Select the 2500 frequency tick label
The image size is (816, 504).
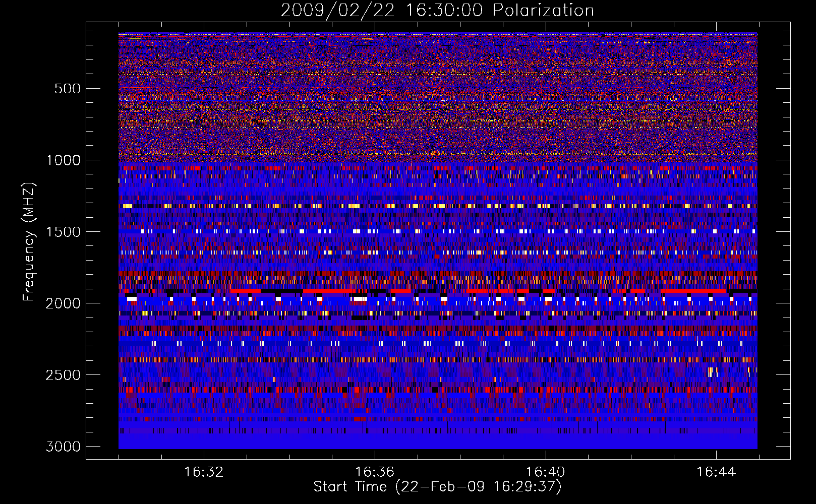click(x=63, y=375)
